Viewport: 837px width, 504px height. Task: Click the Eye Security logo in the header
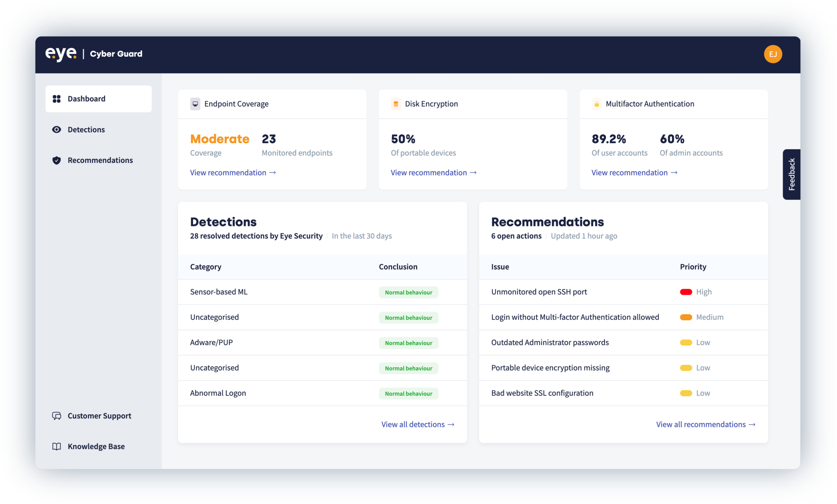coord(60,53)
